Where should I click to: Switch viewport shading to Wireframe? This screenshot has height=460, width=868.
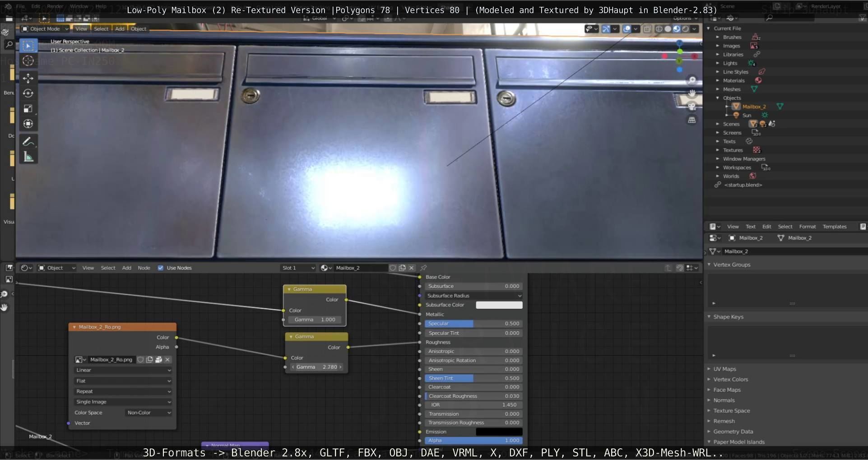659,29
